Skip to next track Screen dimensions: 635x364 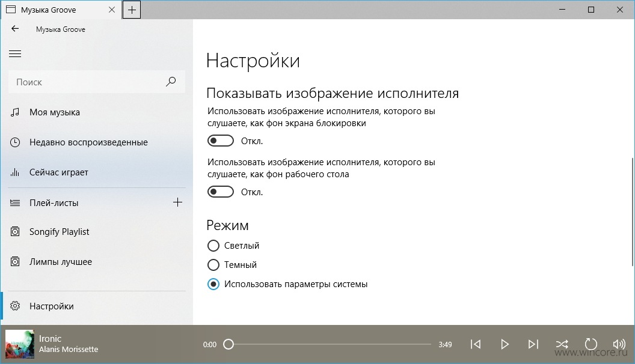click(533, 344)
